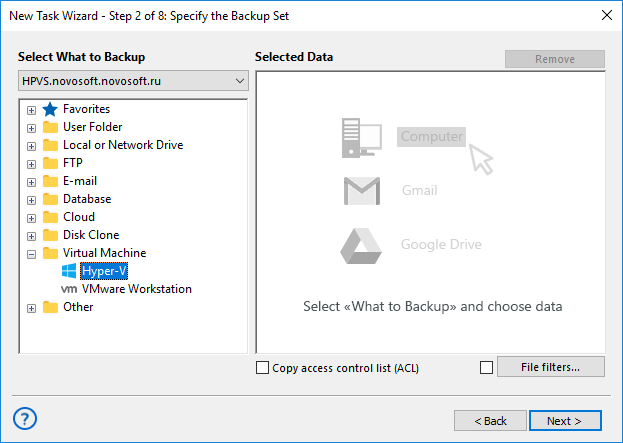Select the FTP label in tree
This screenshot has width=623, height=443.
pos(73,163)
